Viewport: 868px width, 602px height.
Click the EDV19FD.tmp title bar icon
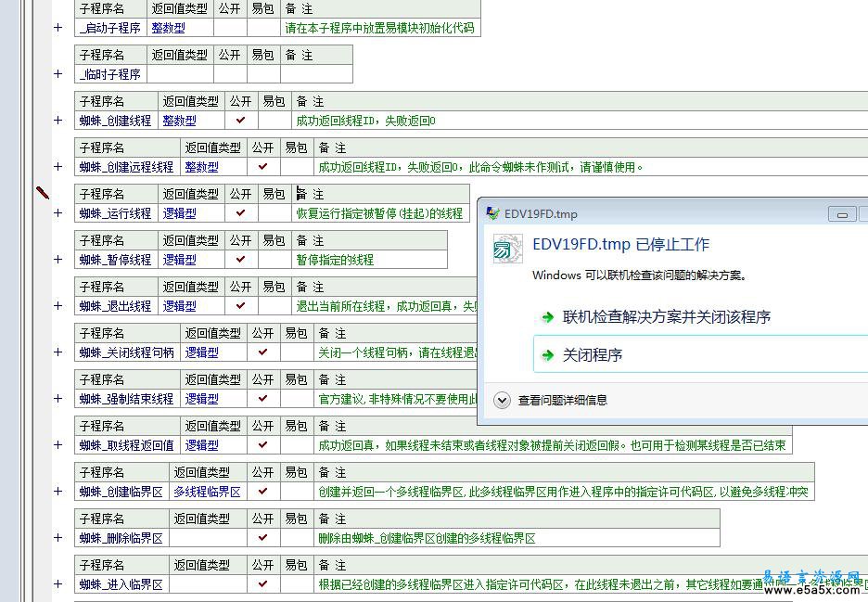point(492,213)
